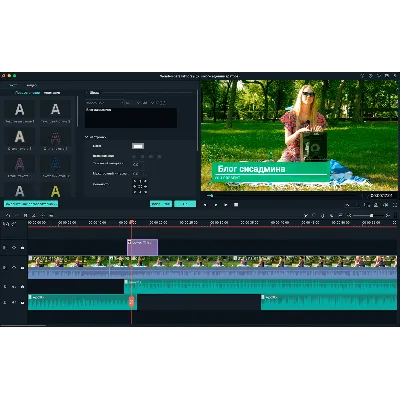Image resolution: width=400 pixels, height=400 pixels.
Task: Toggle lock on the main video track
Action: tap(22, 267)
